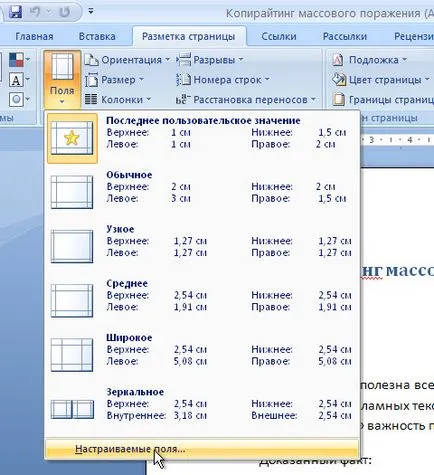434x475 pixels.
Task: Switch to the Главная tab
Action: coord(34,36)
